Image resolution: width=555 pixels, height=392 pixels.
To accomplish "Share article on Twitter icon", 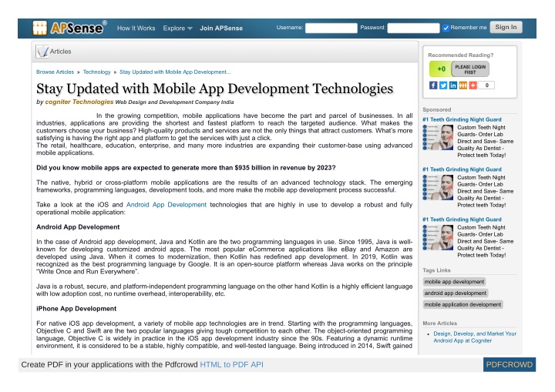I will click(x=443, y=85).
